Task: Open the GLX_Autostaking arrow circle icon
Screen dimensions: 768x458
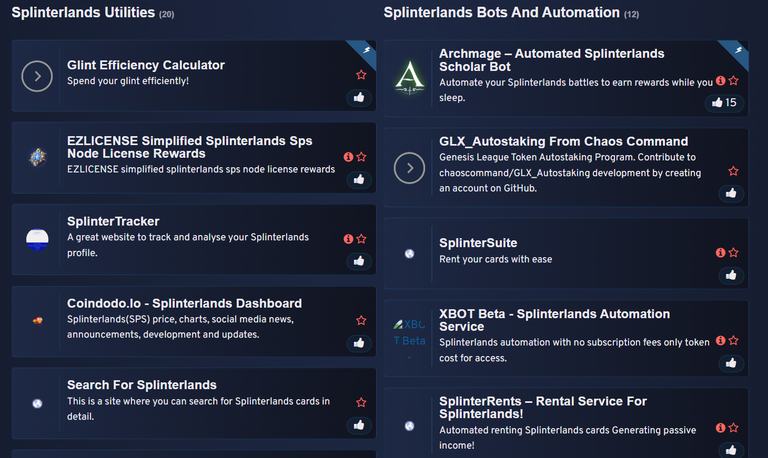Action: pyautogui.click(x=409, y=168)
